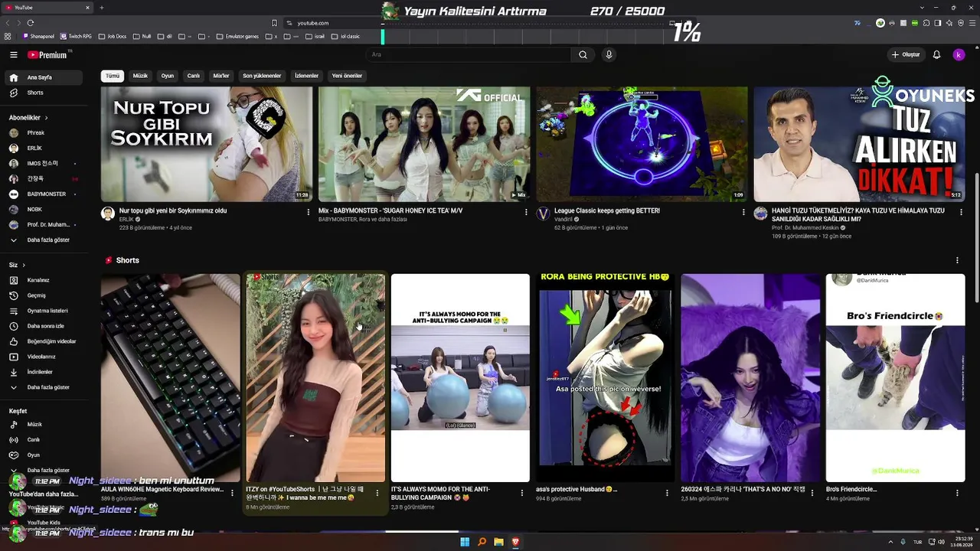This screenshot has height=551, width=980.
Task: Open options for League Classic video
Action: pos(743,212)
